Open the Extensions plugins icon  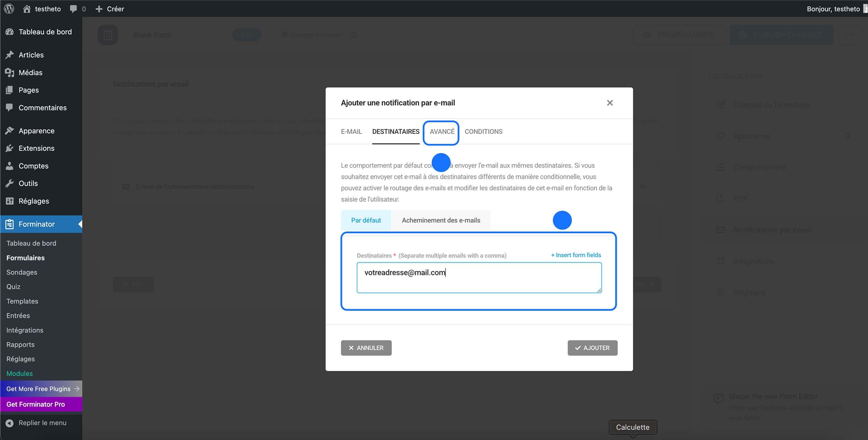[x=9, y=148]
